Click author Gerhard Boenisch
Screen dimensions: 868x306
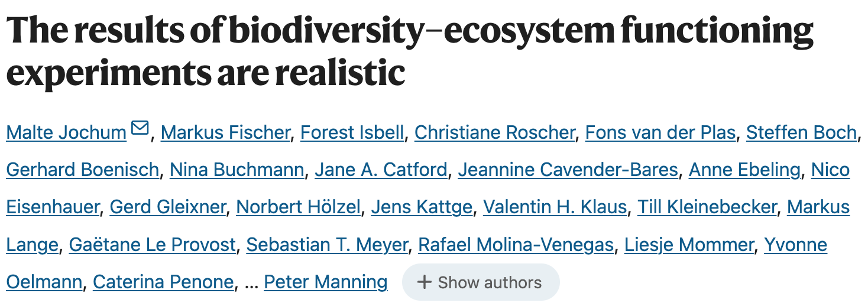[x=83, y=170]
